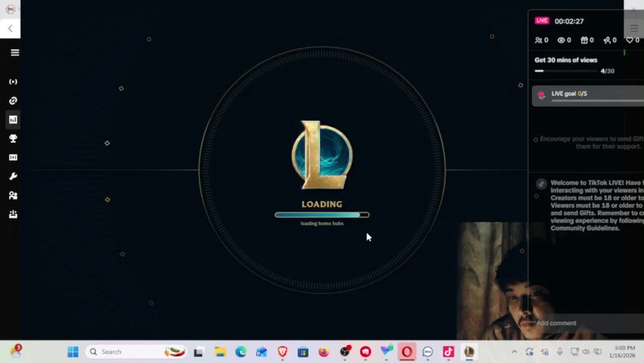Click the app logo in the top-left corner

click(x=10, y=9)
